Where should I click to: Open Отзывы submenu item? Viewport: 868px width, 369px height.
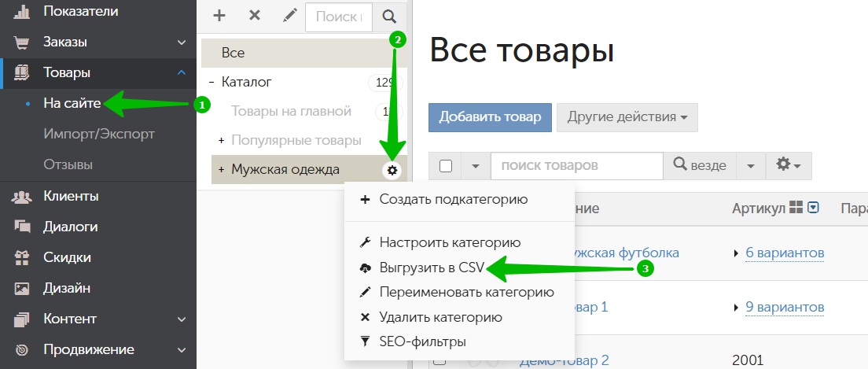point(68,164)
